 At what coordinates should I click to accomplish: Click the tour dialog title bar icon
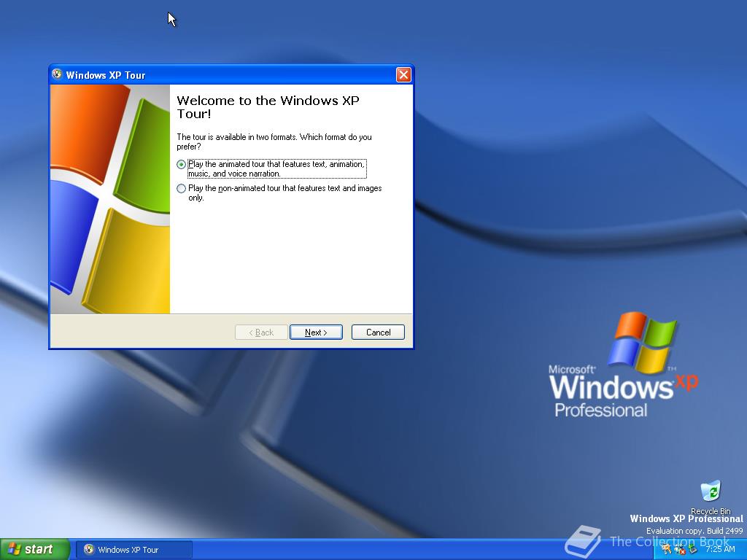pos(57,74)
